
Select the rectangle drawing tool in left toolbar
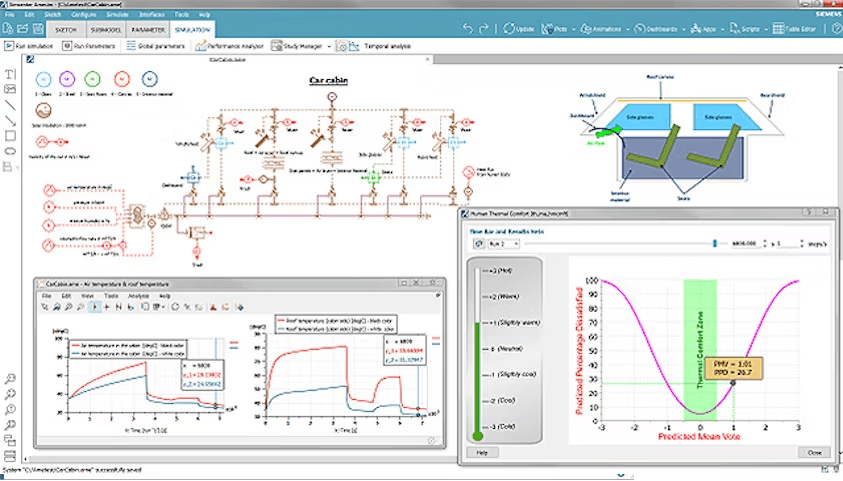pyautogui.click(x=10, y=136)
